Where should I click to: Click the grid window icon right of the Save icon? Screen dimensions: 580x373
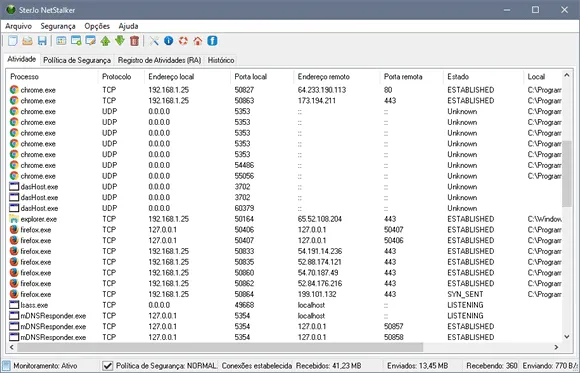61,41
